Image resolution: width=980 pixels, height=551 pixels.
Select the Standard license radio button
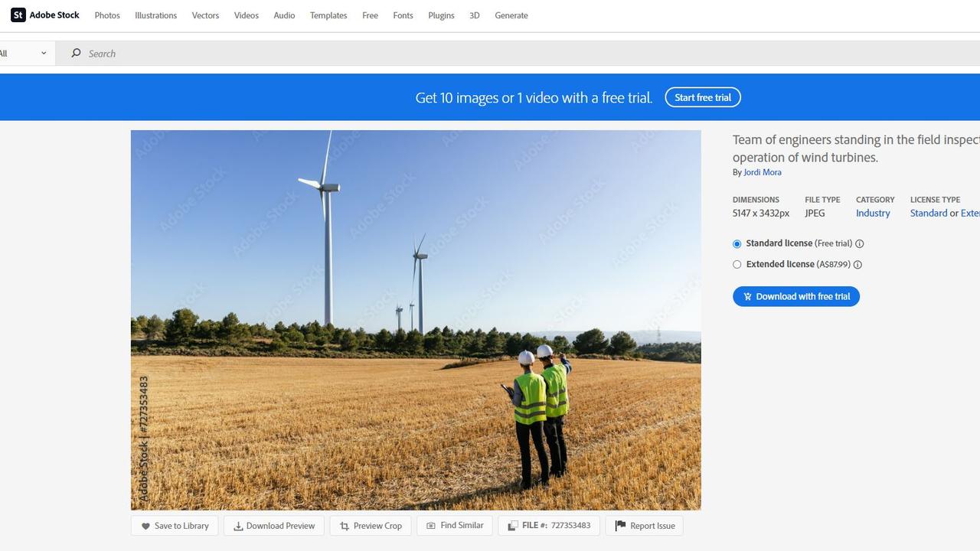pos(737,244)
